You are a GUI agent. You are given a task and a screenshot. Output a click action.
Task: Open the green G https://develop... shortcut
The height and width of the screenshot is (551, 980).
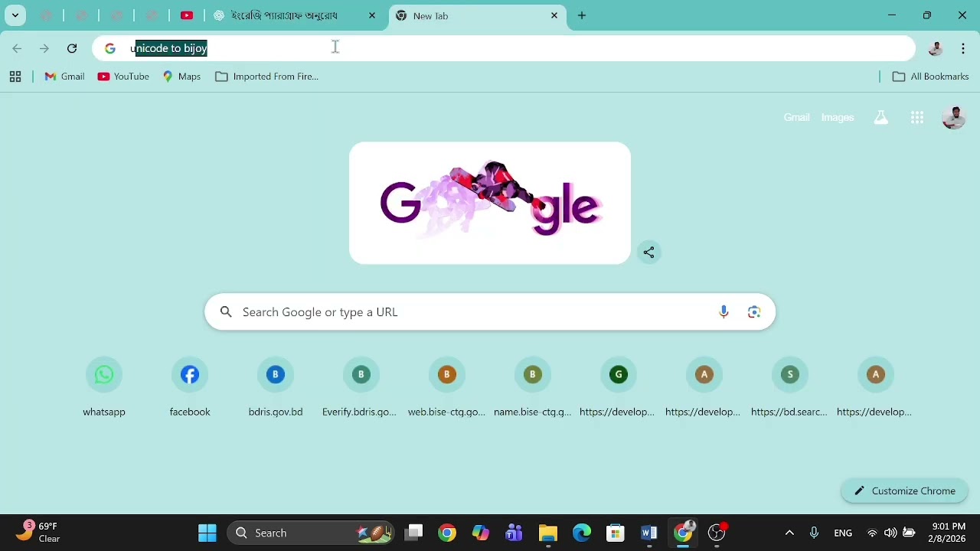pos(619,388)
